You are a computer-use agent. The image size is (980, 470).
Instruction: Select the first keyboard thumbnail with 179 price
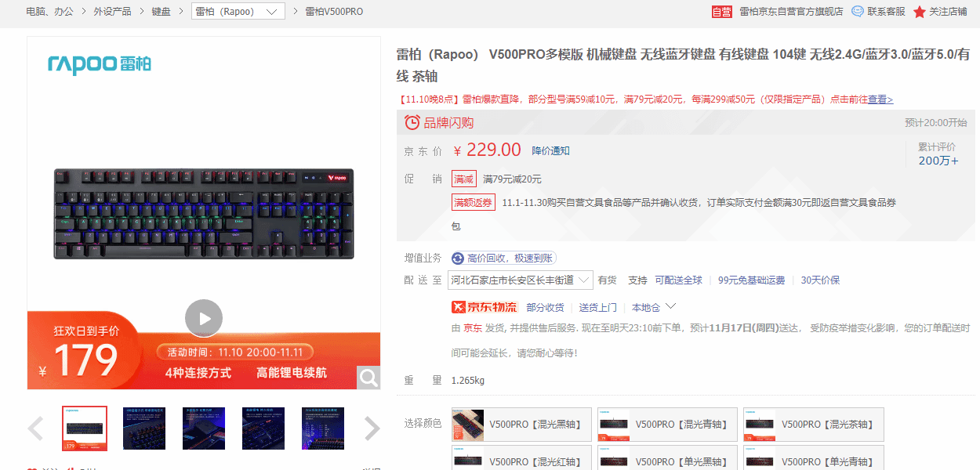(x=85, y=428)
